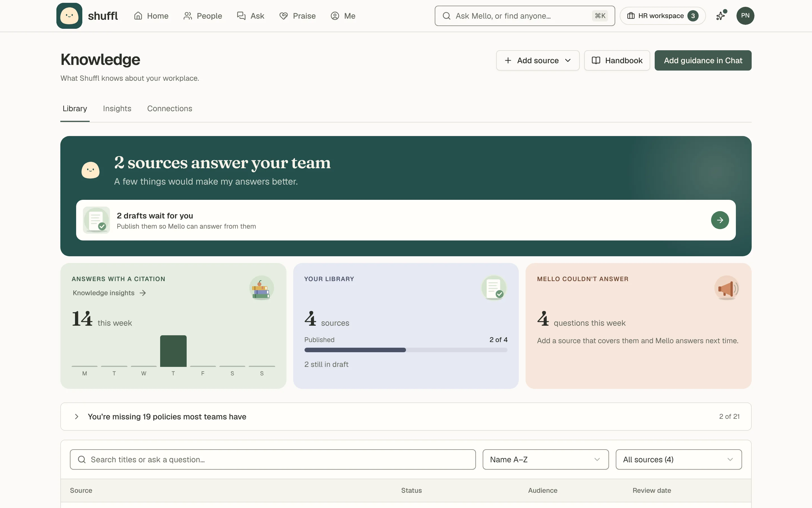This screenshot has height=508, width=812.
Task: Open the Add source dropdown
Action: click(538, 60)
